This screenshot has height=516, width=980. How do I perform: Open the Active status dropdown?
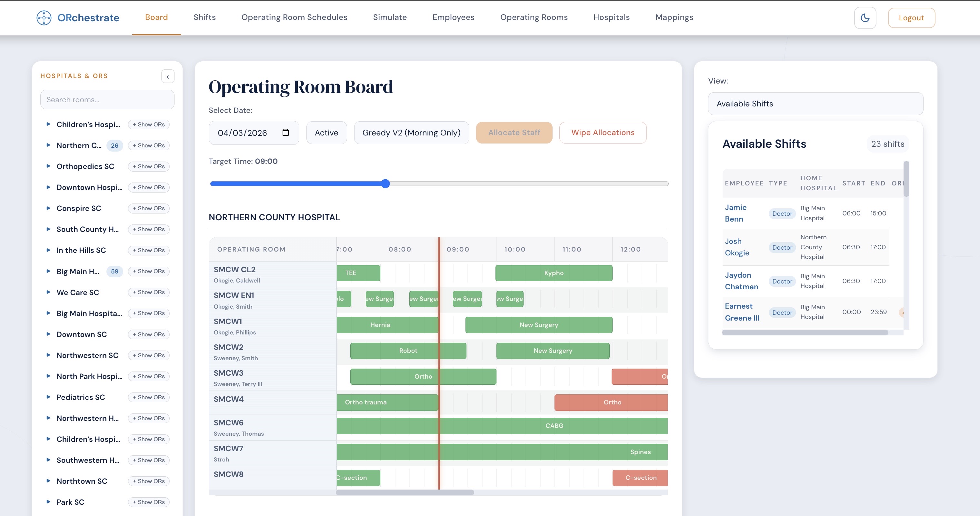326,133
